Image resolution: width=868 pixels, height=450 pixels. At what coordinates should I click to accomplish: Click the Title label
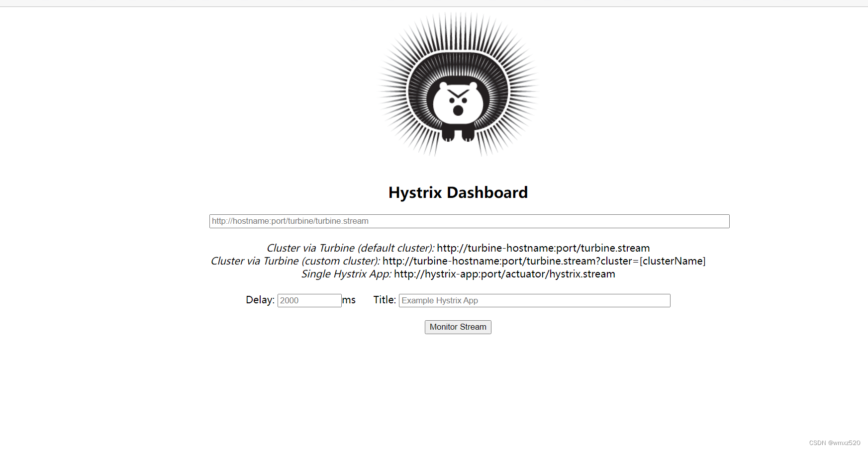[385, 300]
